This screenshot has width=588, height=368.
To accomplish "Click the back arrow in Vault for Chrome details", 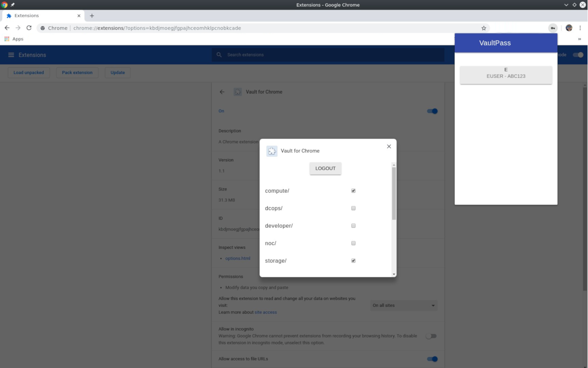I will point(222,92).
